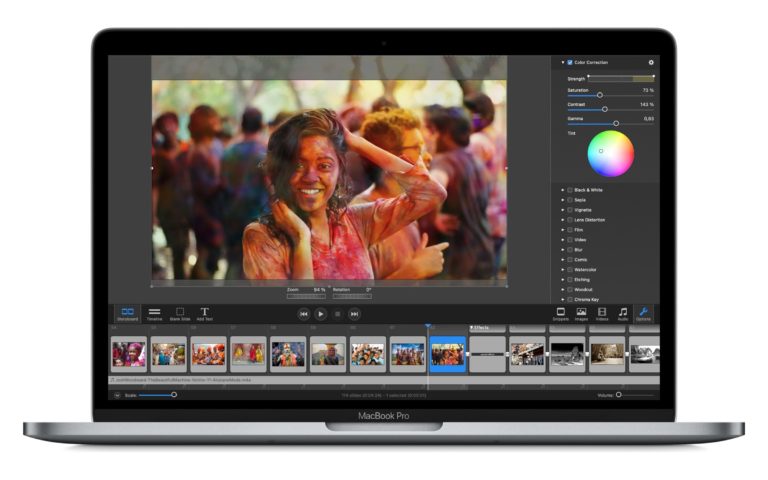Collapse the Color Correction section
The height and width of the screenshot is (480, 768).
563,63
